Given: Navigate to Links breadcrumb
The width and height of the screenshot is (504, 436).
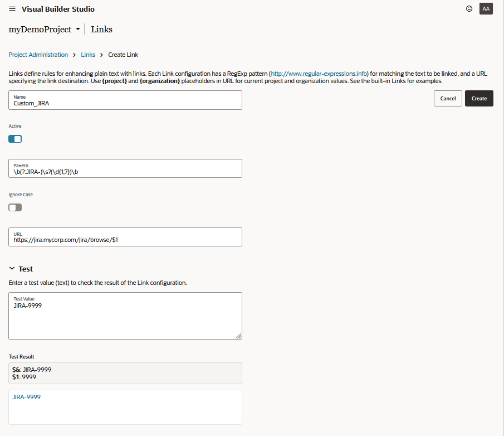Looking at the screenshot, I should pos(88,55).
